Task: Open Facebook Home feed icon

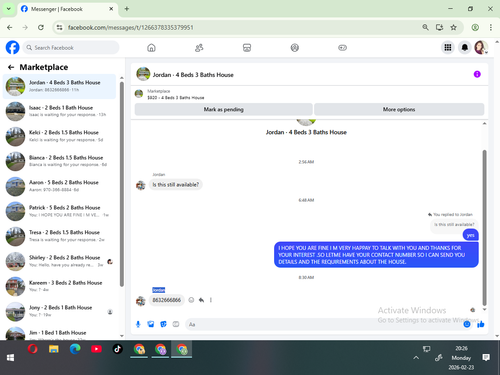Action: [x=151, y=48]
